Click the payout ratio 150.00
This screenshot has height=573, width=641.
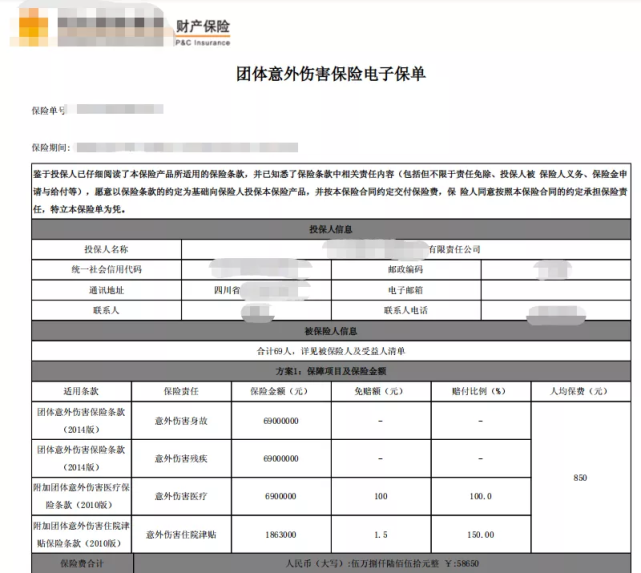(480, 535)
